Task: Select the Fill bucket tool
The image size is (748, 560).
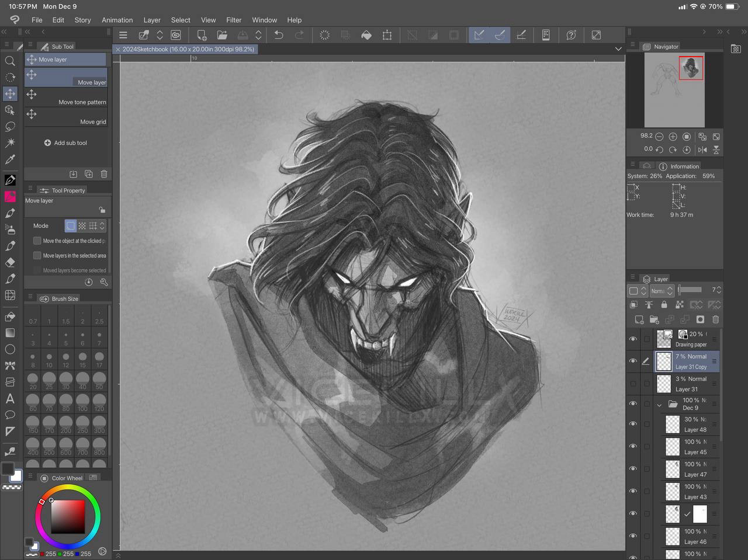Action: pos(10,316)
